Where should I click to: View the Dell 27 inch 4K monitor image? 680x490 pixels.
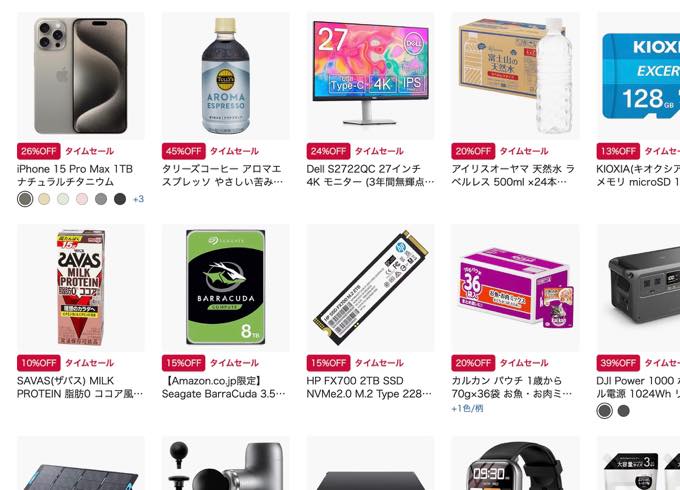pos(370,76)
